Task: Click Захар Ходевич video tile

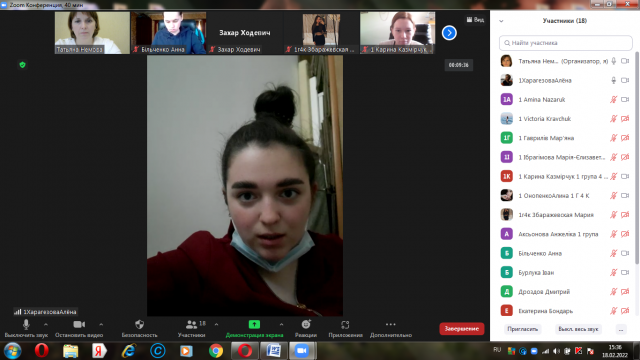Action: click(x=245, y=33)
